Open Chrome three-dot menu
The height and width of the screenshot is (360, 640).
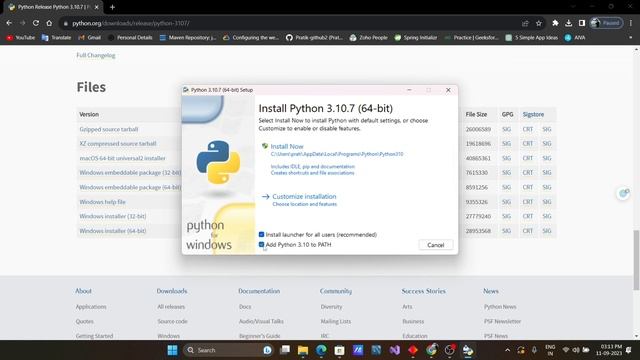point(631,23)
